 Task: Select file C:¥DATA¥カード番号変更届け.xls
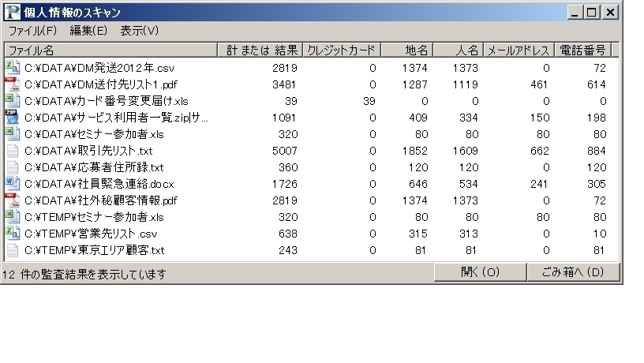click(107, 101)
